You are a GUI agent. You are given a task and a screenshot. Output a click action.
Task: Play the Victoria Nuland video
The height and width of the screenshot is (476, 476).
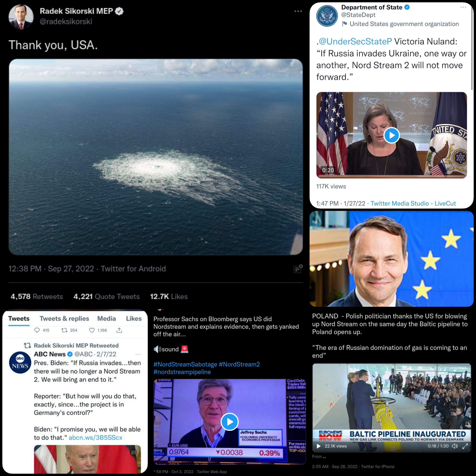pos(392,135)
